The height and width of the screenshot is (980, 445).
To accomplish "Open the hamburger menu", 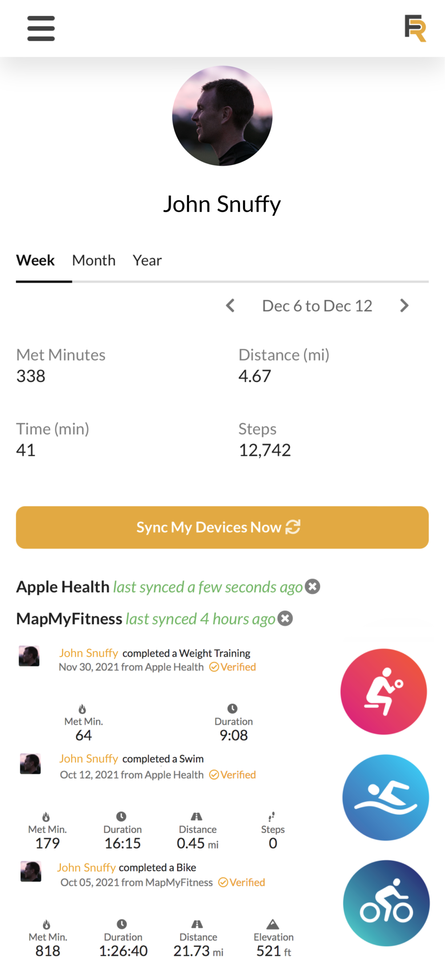I will click(41, 28).
